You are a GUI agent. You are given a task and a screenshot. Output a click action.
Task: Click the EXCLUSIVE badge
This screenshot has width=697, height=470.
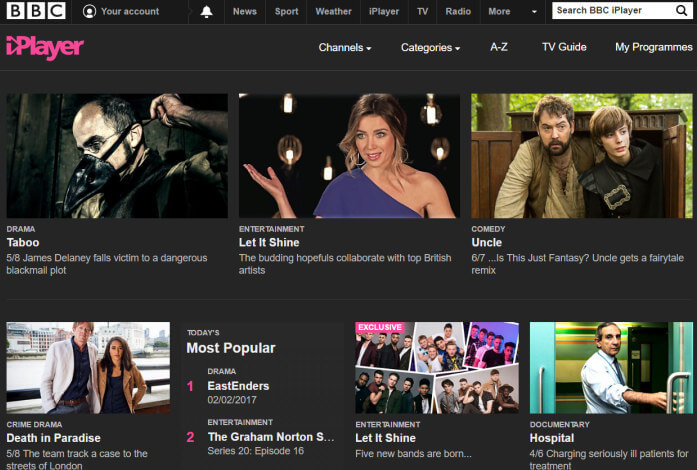click(x=380, y=327)
